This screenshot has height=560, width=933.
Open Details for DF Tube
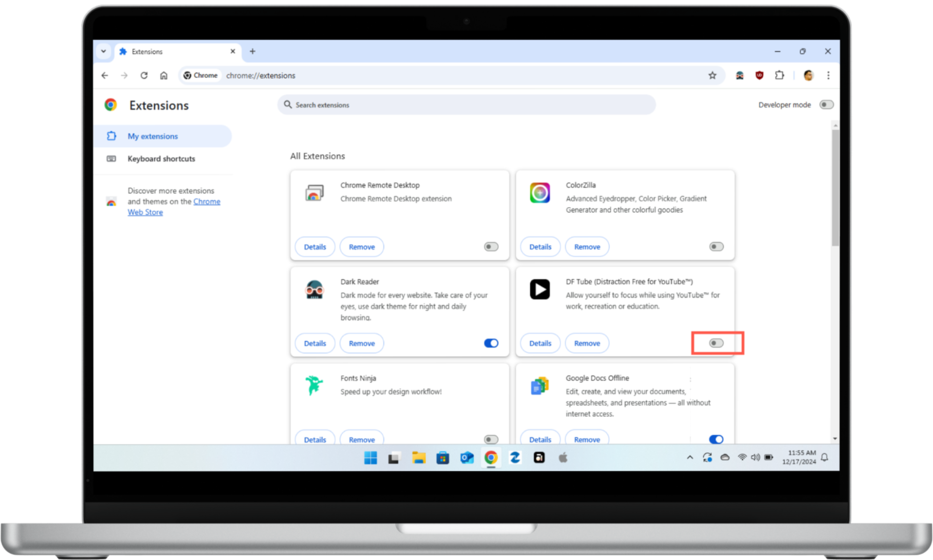click(x=540, y=343)
